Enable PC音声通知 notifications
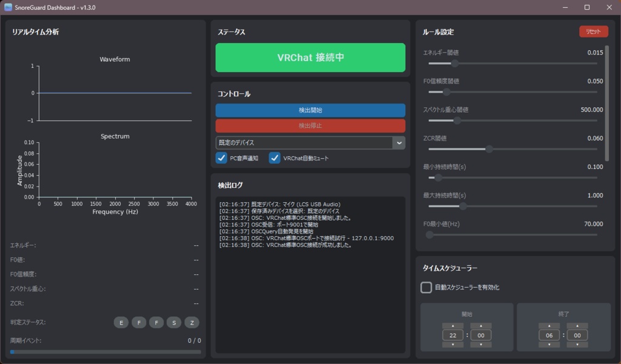Screen dimensions: 621x364 222,158
